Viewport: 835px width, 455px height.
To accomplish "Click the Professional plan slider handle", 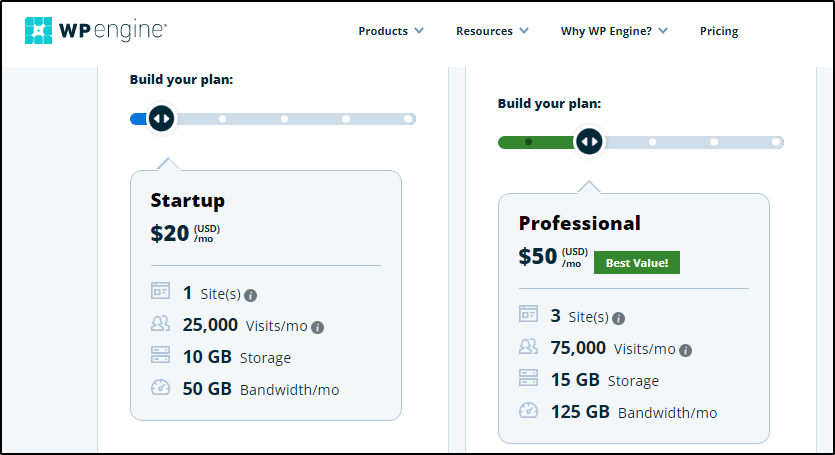I will pos(589,142).
